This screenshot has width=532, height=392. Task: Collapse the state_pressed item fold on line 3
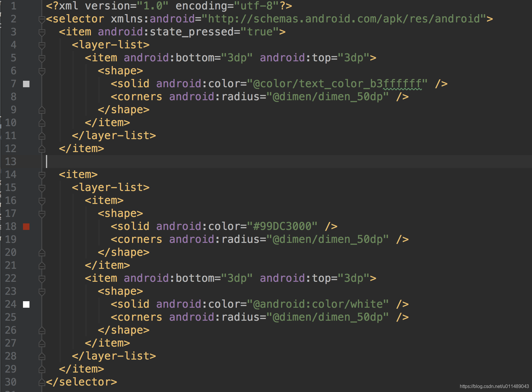[42, 32]
